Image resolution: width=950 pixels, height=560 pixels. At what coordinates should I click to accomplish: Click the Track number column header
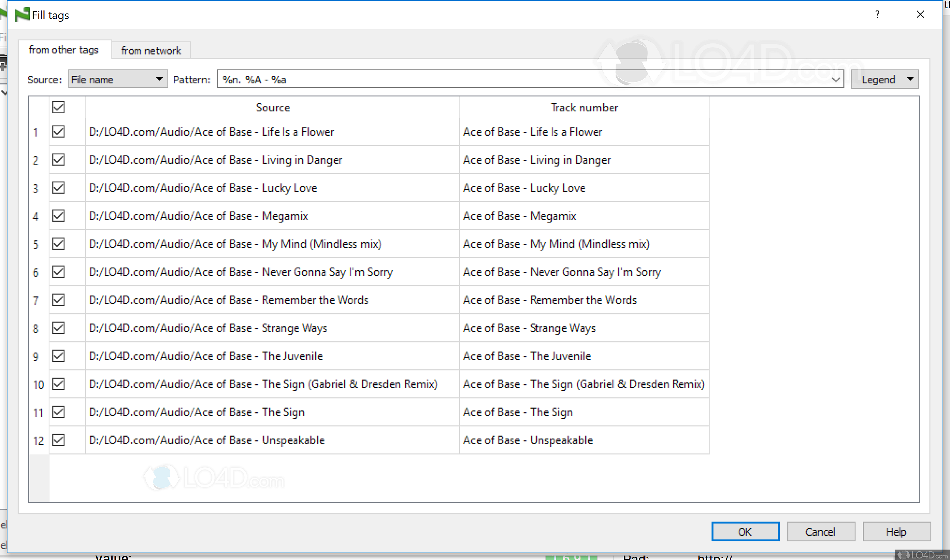pos(584,108)
